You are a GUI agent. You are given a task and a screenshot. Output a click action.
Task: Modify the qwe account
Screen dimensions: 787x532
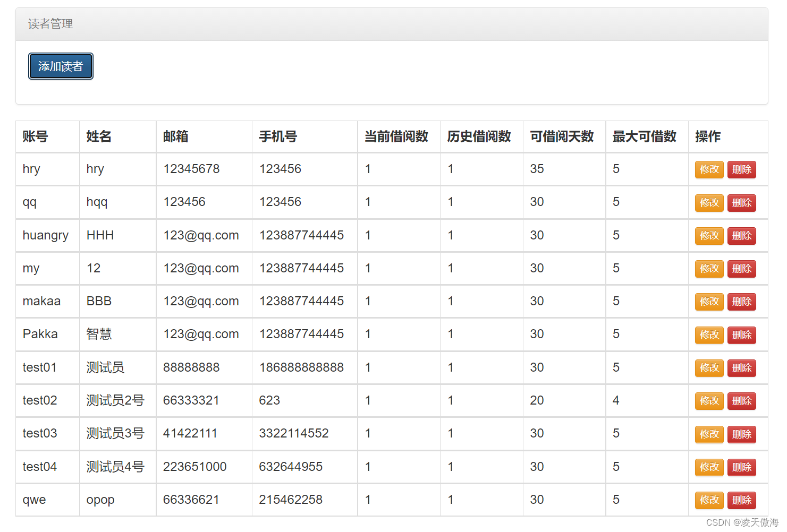(x=709, y=500)
